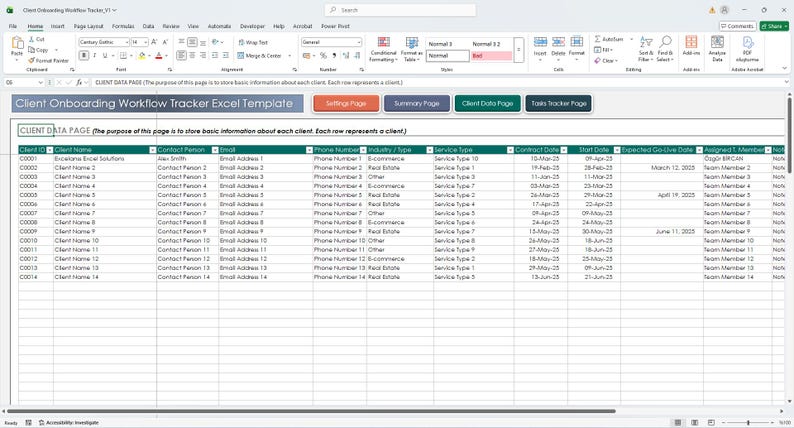Apply Comma Style format
This screenshot has height=428, width=794.
coord(334,55)
